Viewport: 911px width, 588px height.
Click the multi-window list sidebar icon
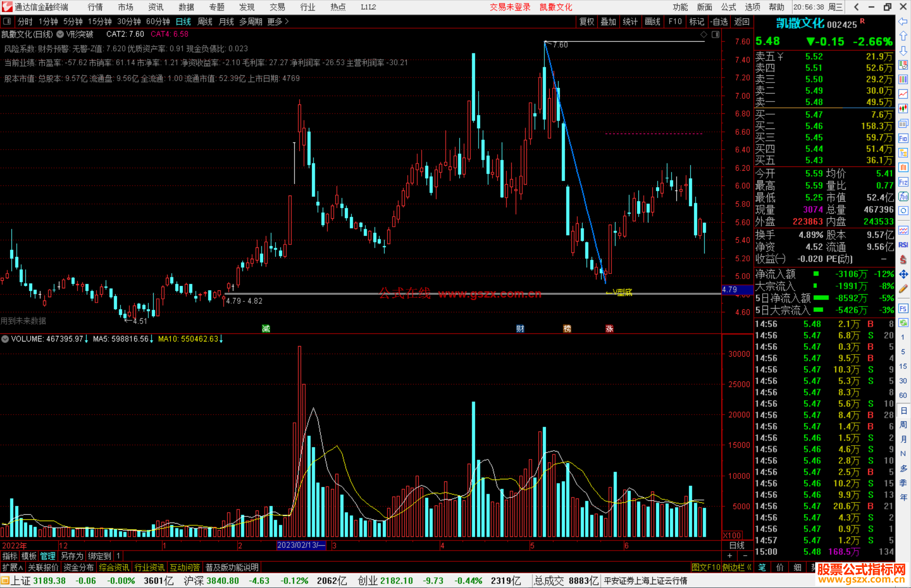tap(903, 124)
